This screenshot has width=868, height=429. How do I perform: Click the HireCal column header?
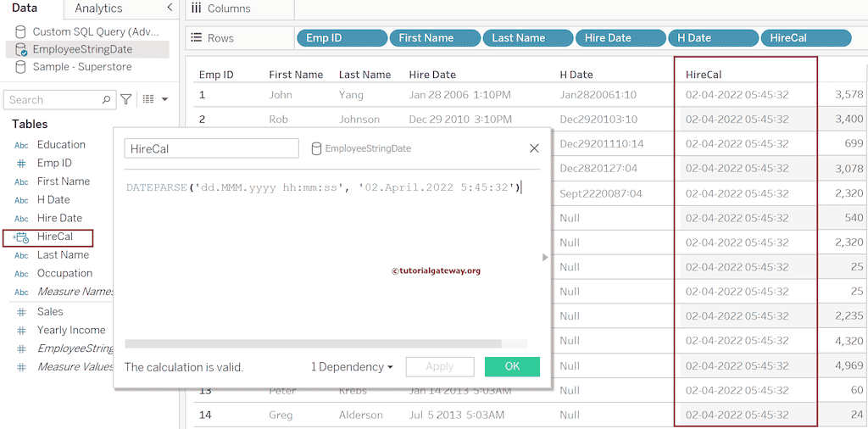click(704, 75)
